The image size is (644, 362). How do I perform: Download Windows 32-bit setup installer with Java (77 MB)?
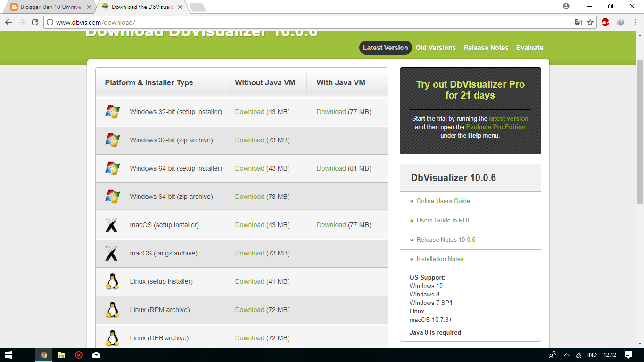331,112
